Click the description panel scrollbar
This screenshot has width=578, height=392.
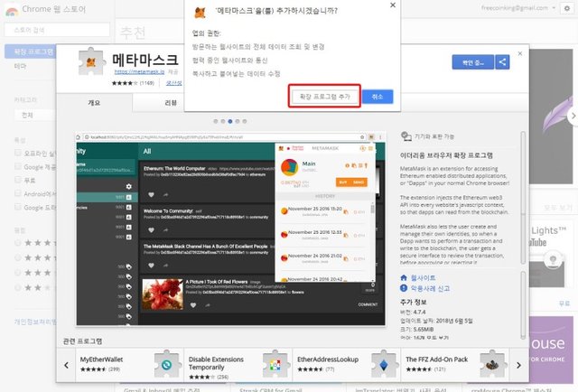coord(523,198)
